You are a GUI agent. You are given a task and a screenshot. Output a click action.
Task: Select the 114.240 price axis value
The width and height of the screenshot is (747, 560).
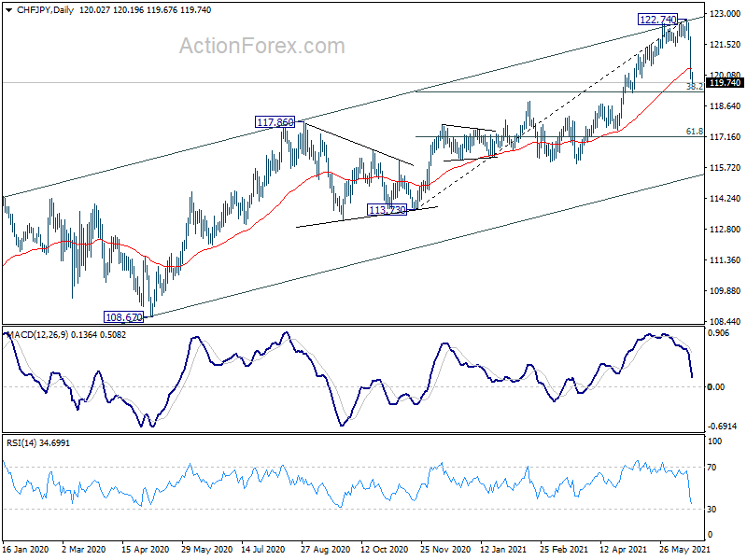tap(726, 199)
